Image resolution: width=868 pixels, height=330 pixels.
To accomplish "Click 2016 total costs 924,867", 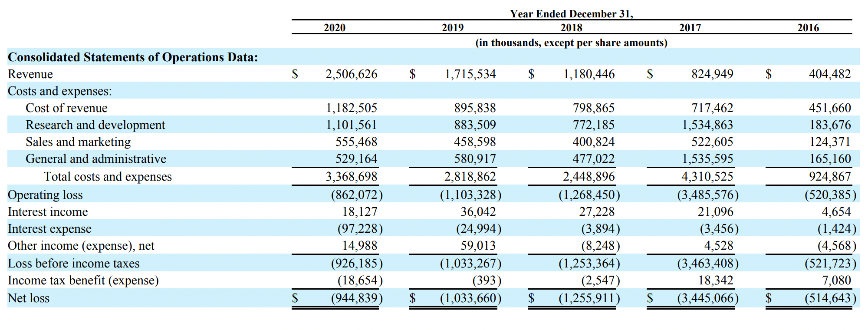I will point(830,177).
